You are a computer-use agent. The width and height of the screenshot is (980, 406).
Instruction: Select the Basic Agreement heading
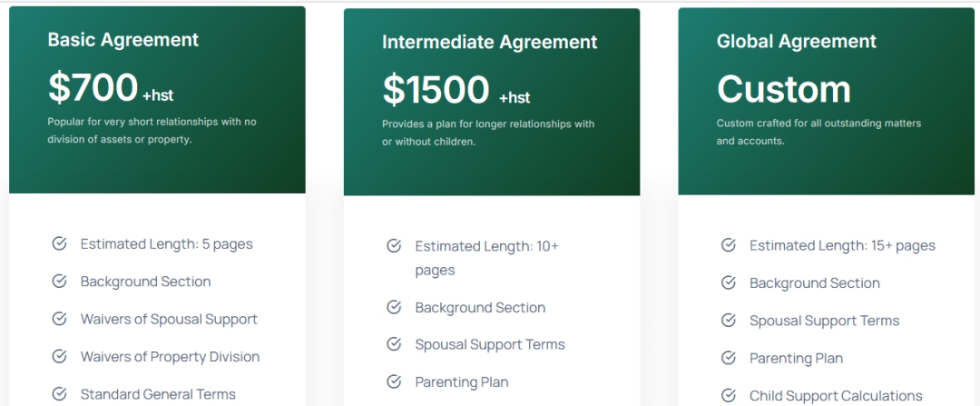123,39
